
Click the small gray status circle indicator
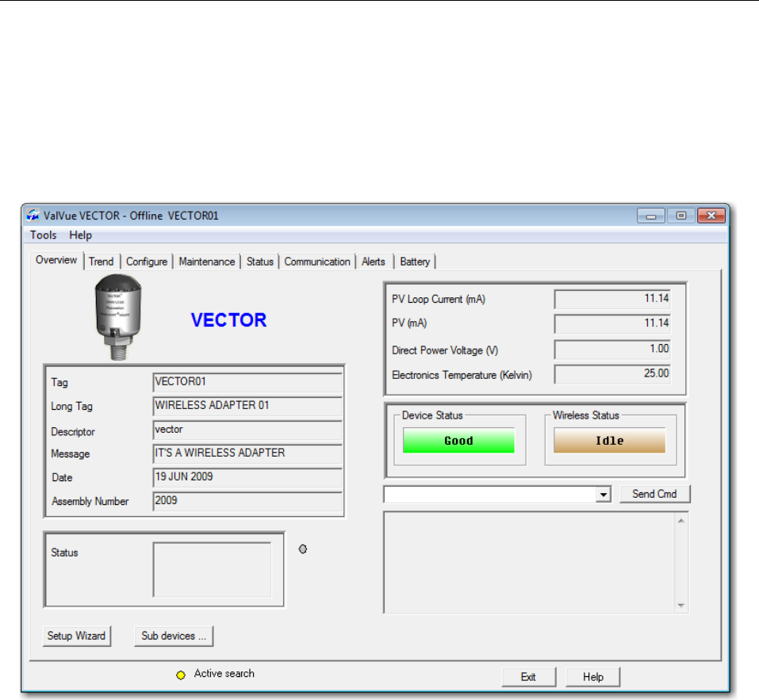(302, 549)
